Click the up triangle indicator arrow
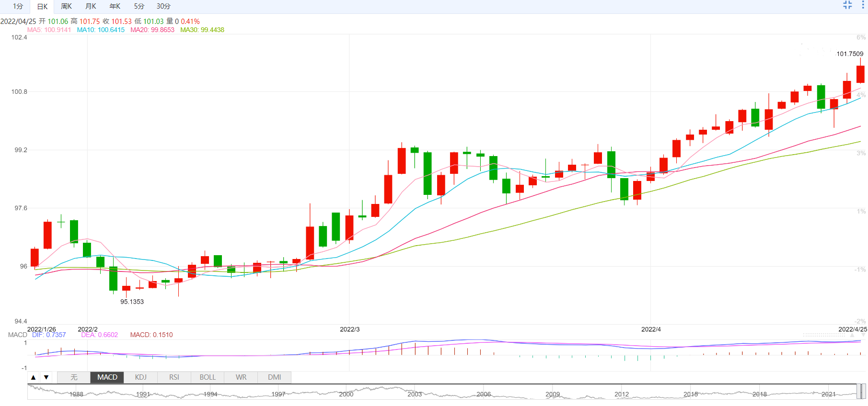Screen dimensions: 868x406 point(33,377)
